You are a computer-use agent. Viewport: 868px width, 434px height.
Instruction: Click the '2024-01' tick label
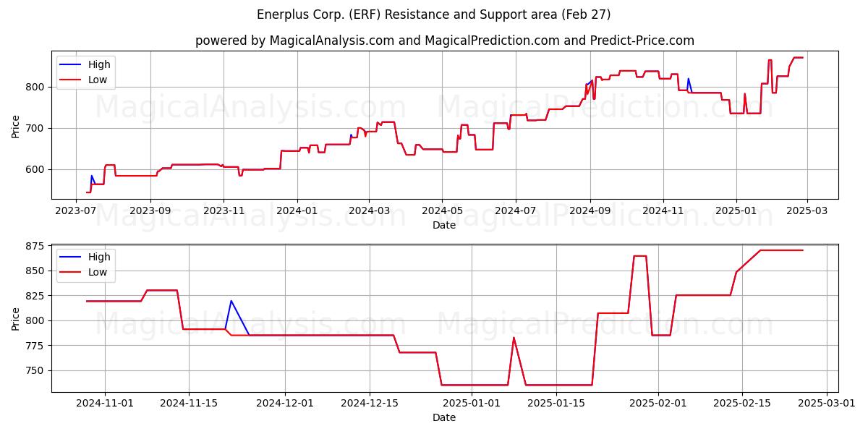[x=297, y=211]
